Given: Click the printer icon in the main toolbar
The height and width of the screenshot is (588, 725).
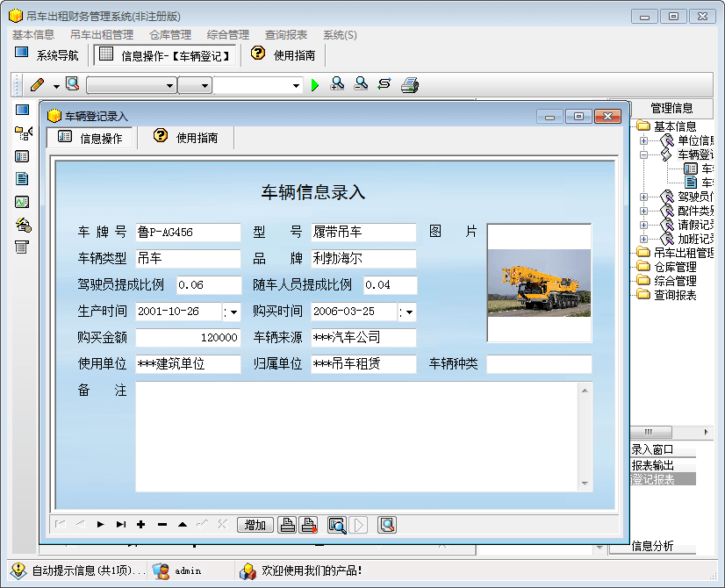Looking at the screenshot, I should 410,85.
